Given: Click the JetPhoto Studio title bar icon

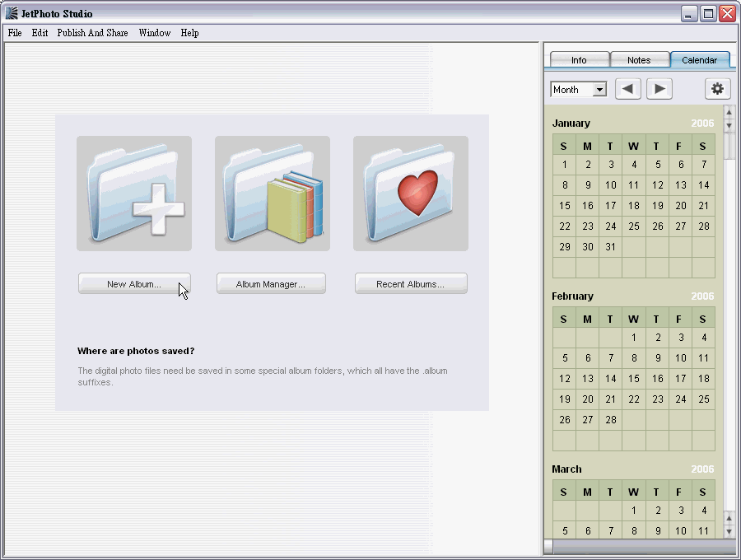Looking at the screenshot, I should point(12,13).
